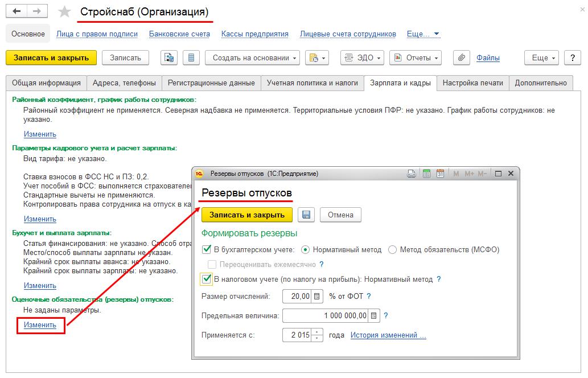Screen dimensions: 588x378
Task: Open calculator for Предельная величина field
Action: 374,316
